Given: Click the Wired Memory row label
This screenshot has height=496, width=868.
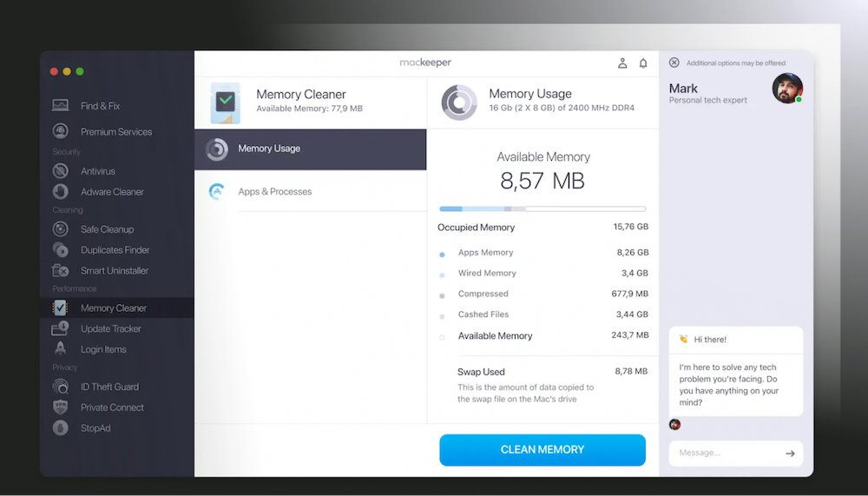Looking at the screenshot, I should (x=487, y=274).
